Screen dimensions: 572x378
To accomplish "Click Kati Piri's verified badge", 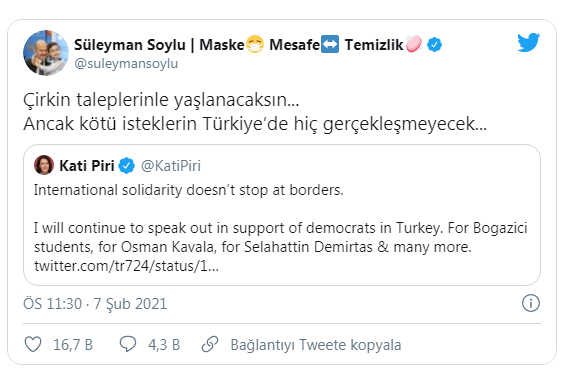I will [x=127, y=166].
